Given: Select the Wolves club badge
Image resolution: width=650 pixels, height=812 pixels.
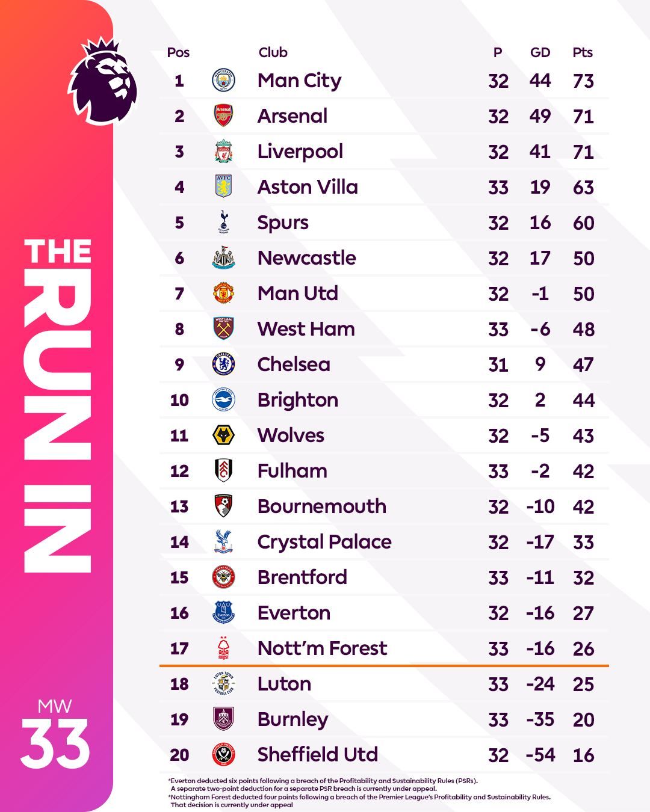Looking at the screenshot, I should [x=223, y=435].
